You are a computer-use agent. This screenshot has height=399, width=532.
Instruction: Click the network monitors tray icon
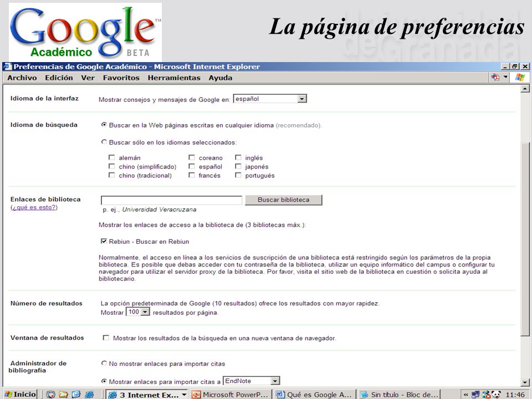tap(475, 394)
